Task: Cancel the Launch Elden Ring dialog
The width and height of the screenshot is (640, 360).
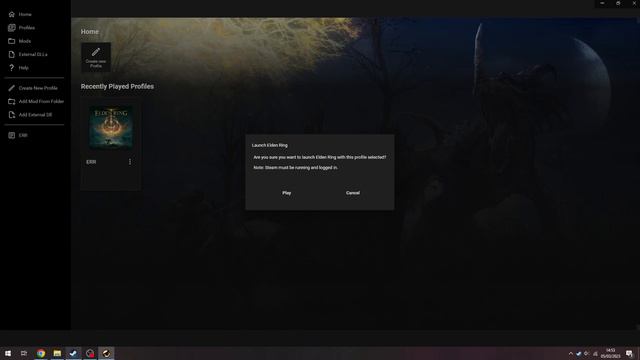Action: point(353,193)
